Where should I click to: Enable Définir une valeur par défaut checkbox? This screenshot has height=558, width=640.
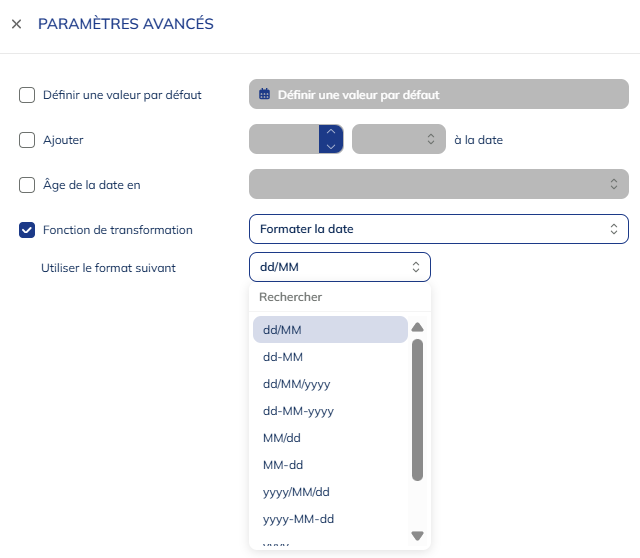pos(27,95)
